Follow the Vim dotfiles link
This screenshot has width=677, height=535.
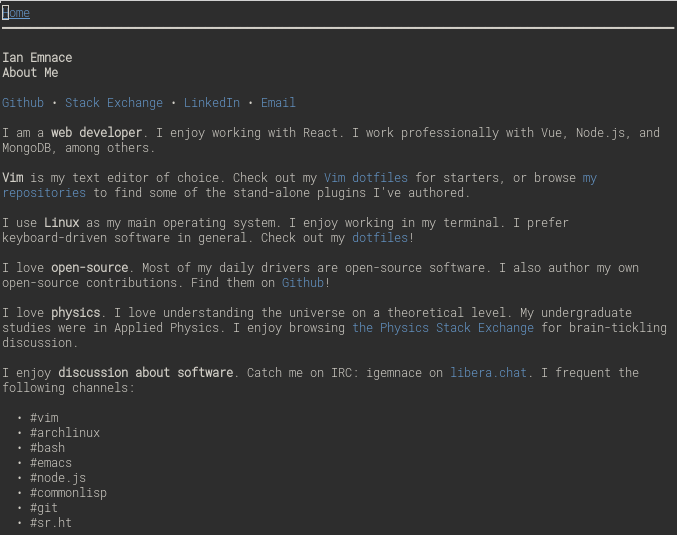(x=366, y=178)
